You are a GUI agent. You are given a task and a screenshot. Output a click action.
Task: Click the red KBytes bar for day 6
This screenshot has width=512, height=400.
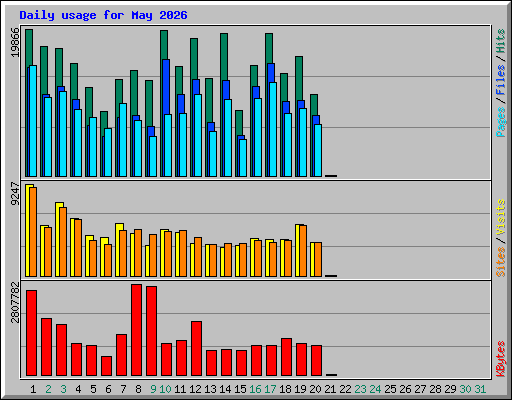(106, 366)
